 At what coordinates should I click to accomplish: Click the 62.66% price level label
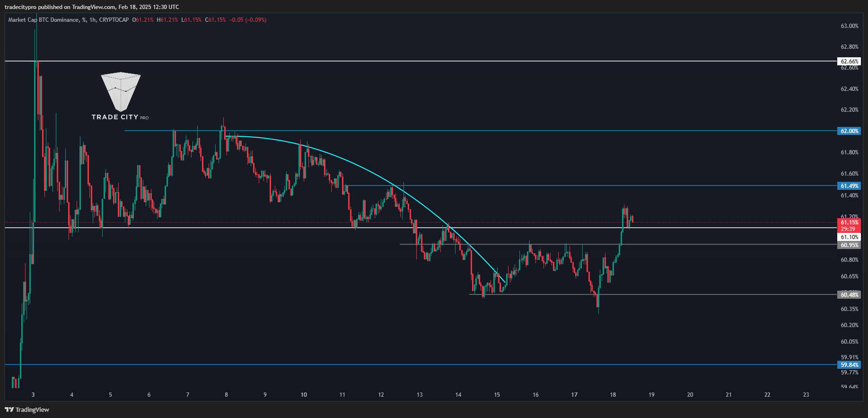(849, 62)
